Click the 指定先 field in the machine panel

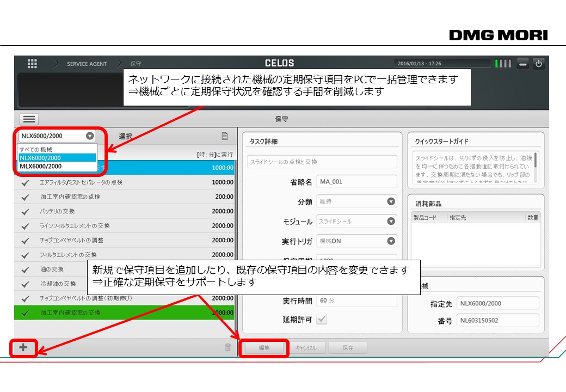point(498,303)
